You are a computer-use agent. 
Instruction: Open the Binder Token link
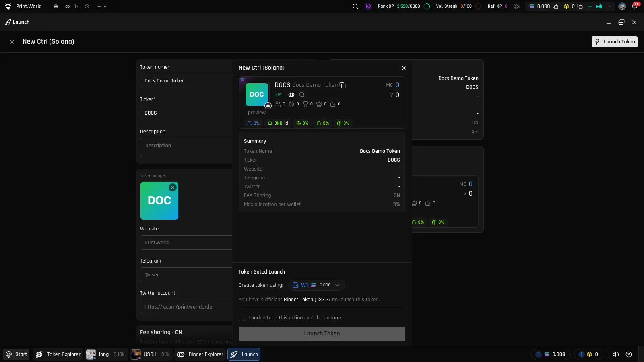[x=298, y=300]
